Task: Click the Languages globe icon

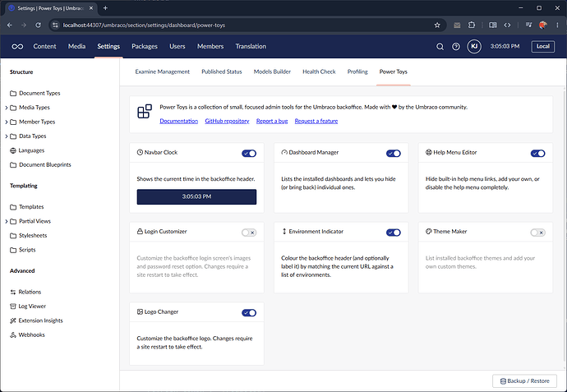Action: click(13, 150)
